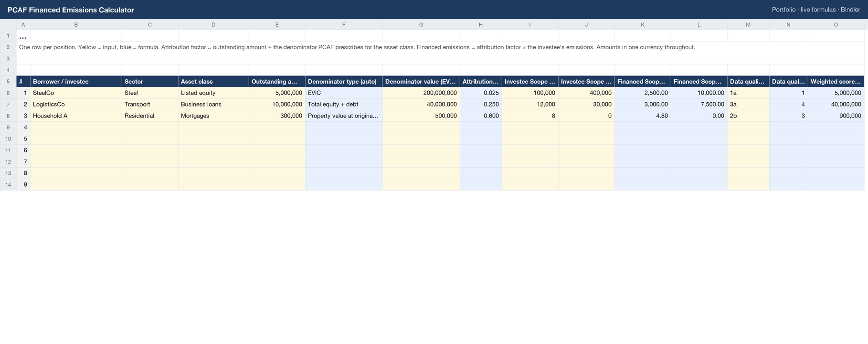Select the '100,000' investee emissions cell

point(530,93)
